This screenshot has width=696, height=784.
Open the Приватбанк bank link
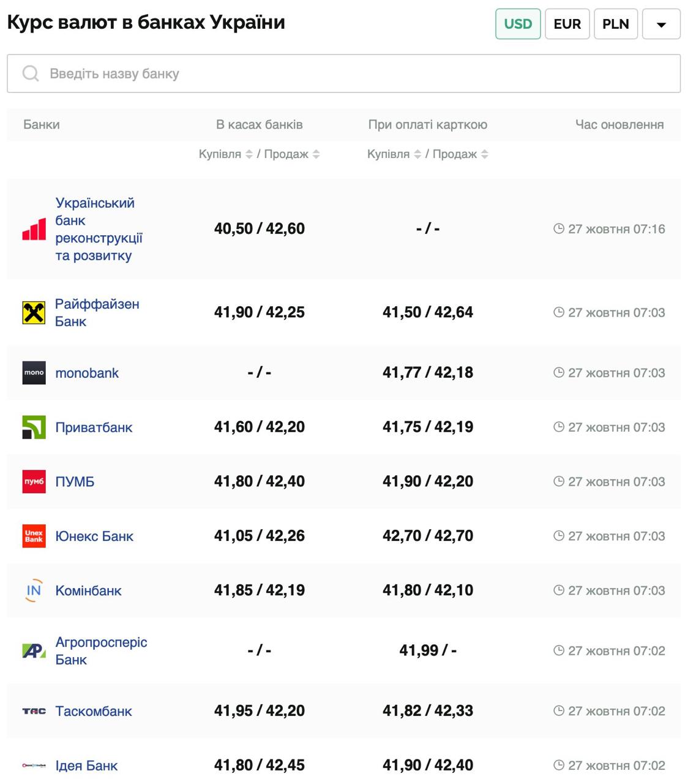94,428
